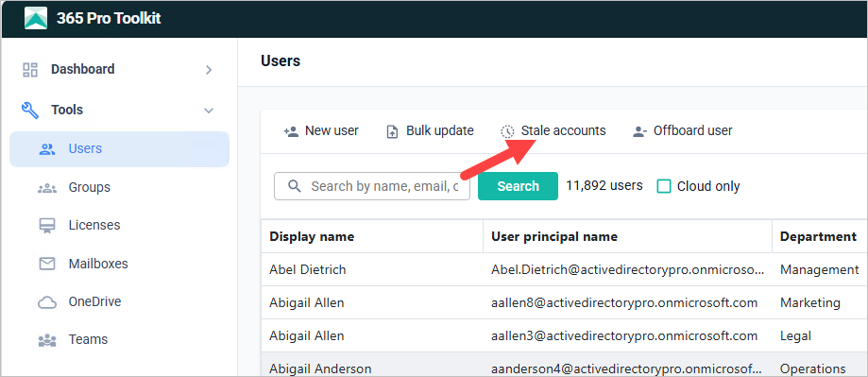
Task: Click the Bulk update button label
Action: tap(440, 131)
